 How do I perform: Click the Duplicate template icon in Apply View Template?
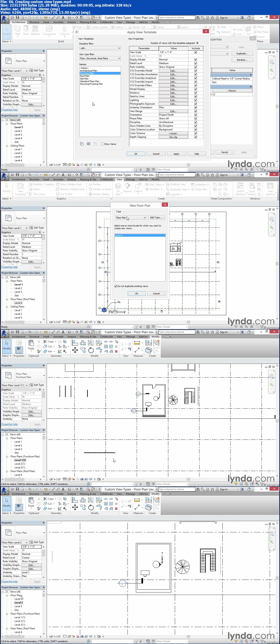(82, 144)
